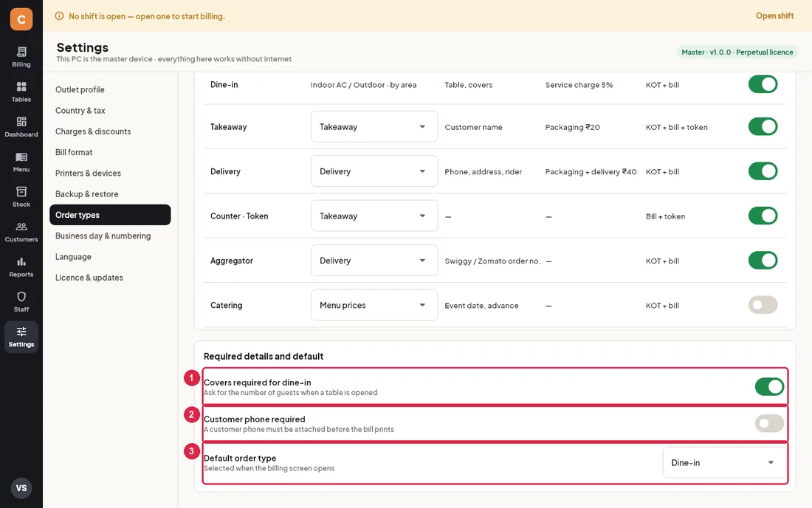Click the Open shift link
Viewport: 812px width, 508px height.
click(x=774, y=16)
